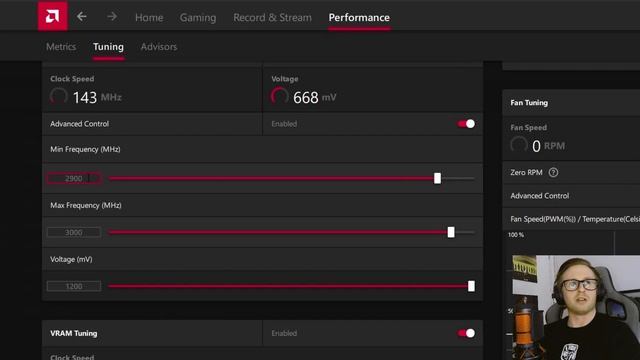The image size is (640, 360).
Task: Click the Voltage (mV) slider handle
Action: [471, 286]
